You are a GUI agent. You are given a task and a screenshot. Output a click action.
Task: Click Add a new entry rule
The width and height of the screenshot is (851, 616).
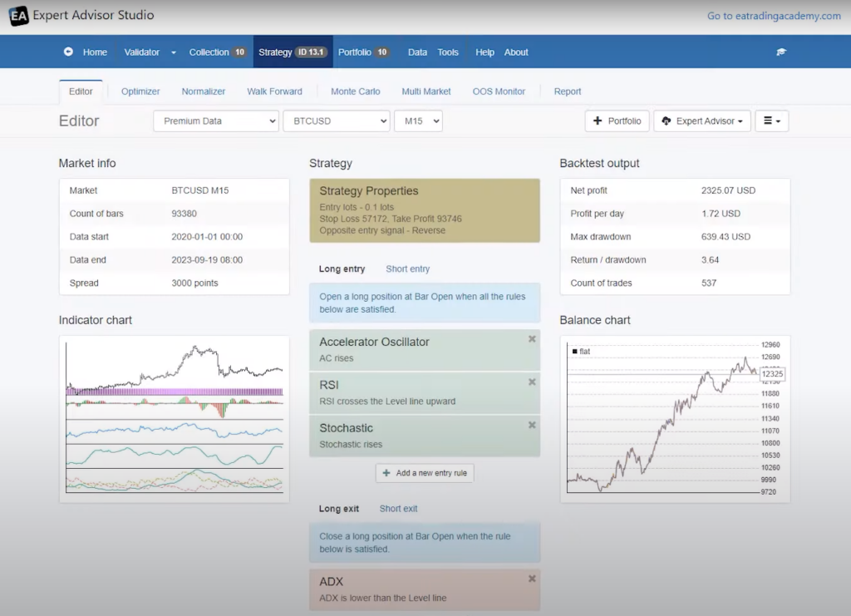click(x=425, y=473)
